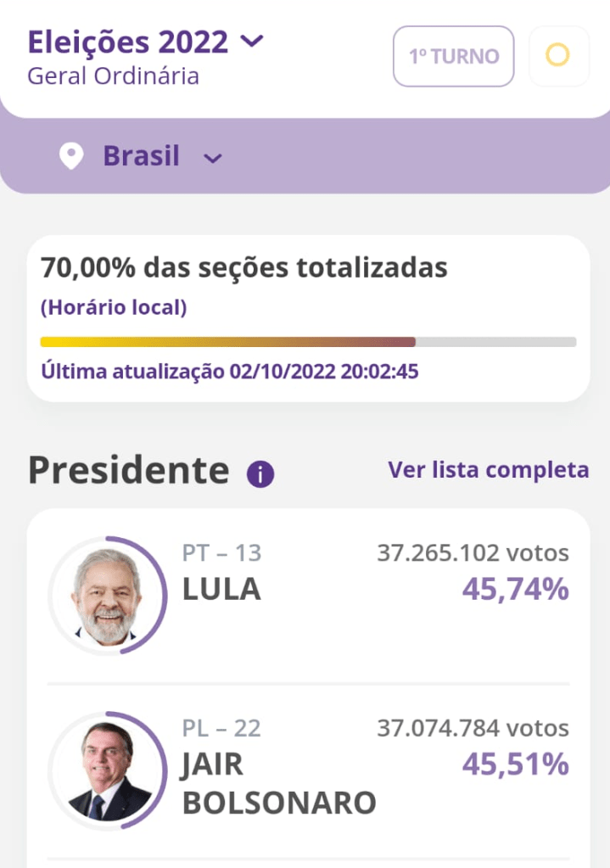The width and height of the screenshot is (610, 868).
Task: Select the Brasil location label
Action: pyautogui.click(x=141, y=156)
